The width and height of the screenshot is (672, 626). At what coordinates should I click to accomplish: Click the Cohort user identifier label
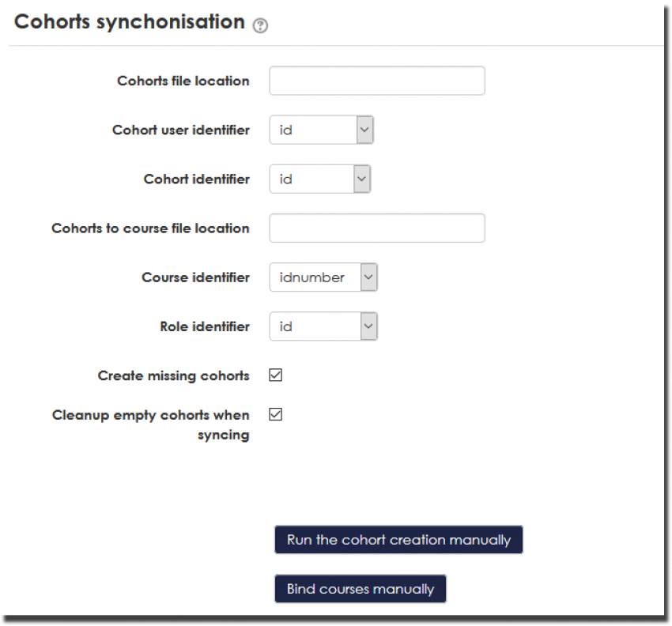(x=181, y=130)
